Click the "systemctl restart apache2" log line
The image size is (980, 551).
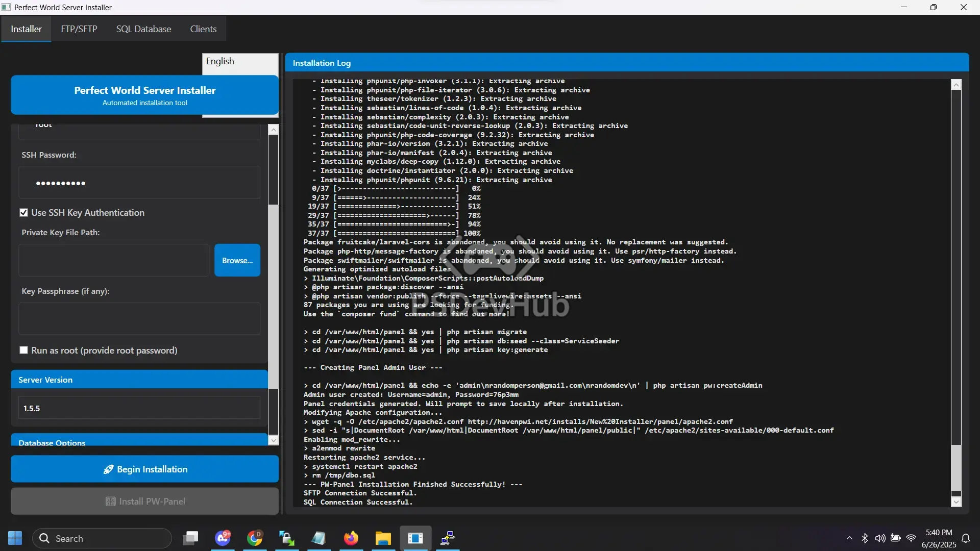click(x=360, y=467)
